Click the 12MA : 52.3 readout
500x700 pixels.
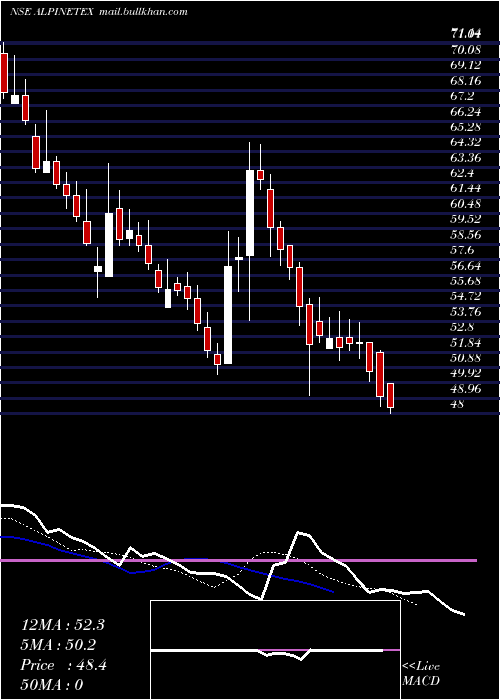[62, 625]
